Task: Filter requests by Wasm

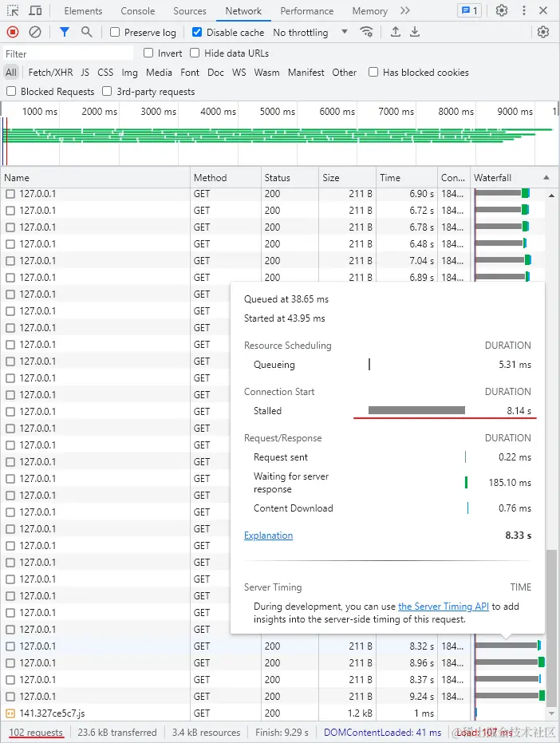Action: (266, 73)
